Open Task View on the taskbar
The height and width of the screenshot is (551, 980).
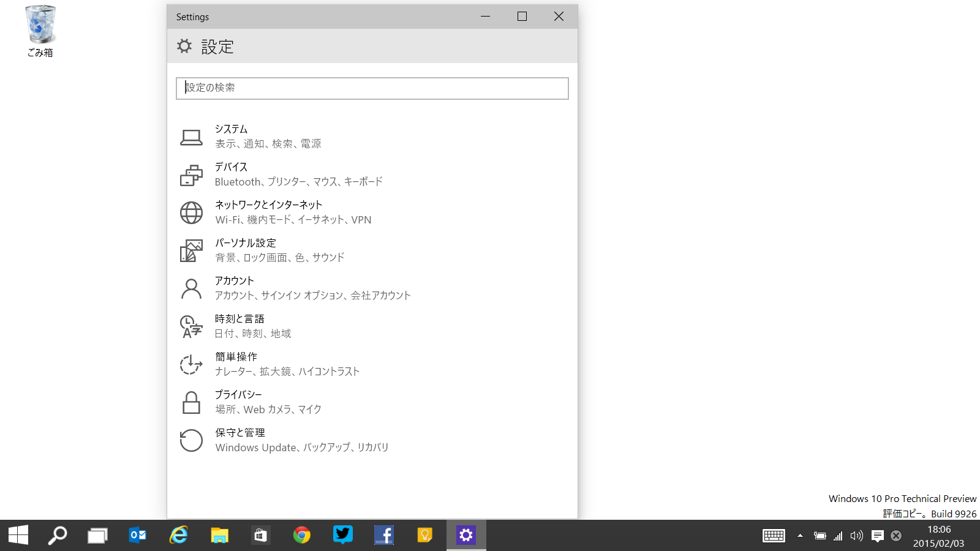[x=97, y=535]
